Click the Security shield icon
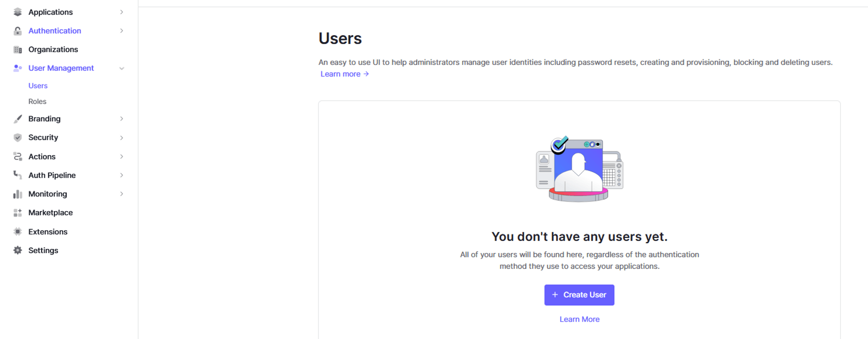This screenshot has width=868, height=339. [17, 137]
